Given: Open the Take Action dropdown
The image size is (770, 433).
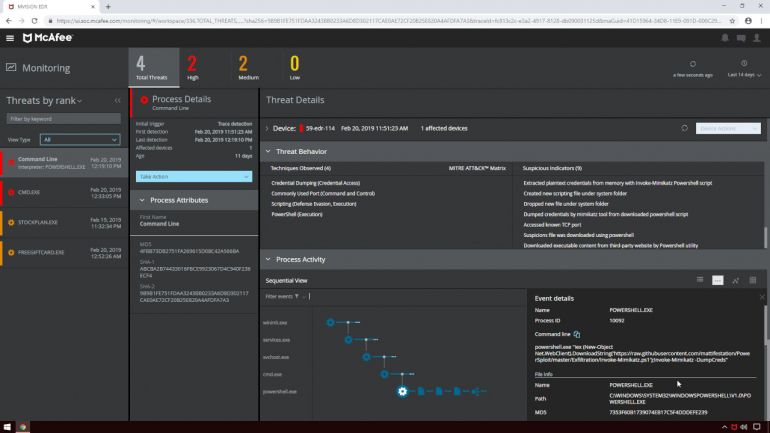Looking at the screenshot, I should 194,176.
